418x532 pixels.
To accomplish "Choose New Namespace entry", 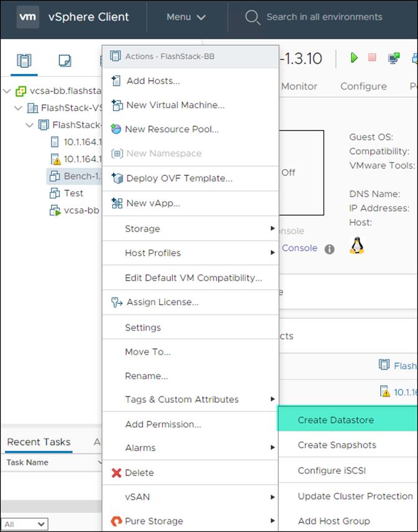I will pyautogui.click(x=191, y=154).
